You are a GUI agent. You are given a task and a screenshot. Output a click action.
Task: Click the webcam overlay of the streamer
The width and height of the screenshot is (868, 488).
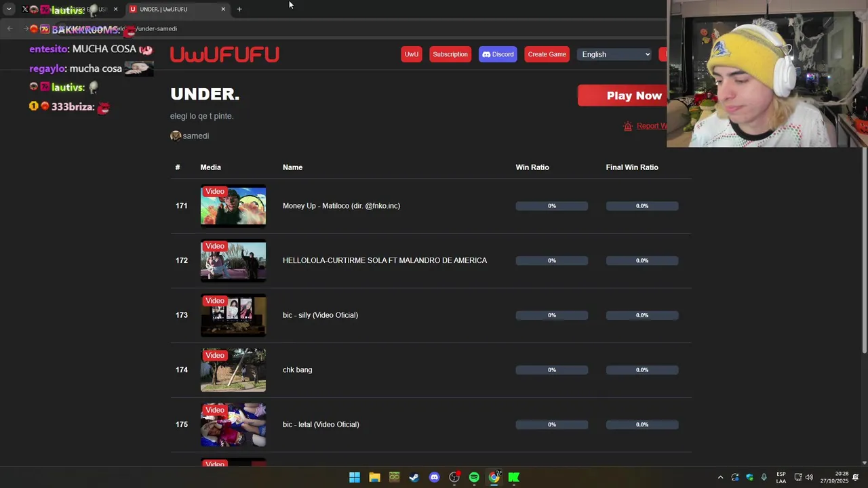768,73
